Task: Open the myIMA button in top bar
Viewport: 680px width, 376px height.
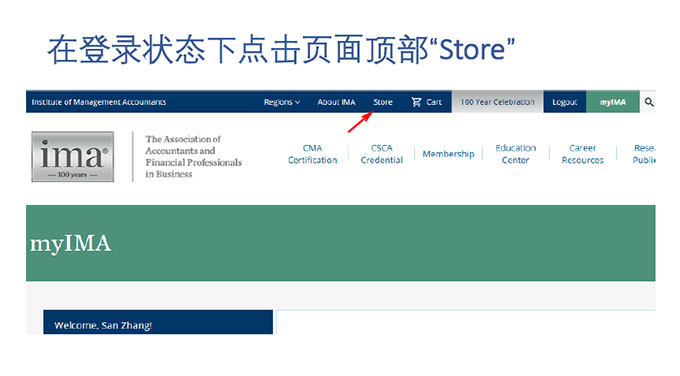Action: pos(613,102)
